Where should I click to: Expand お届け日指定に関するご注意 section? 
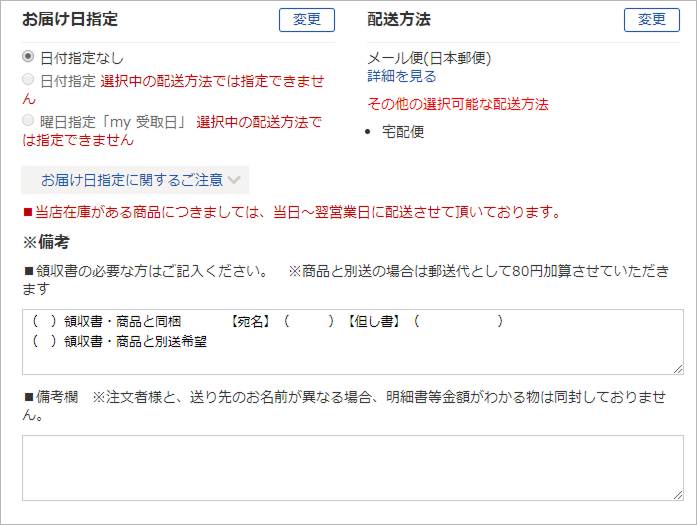tap(135, 180)
